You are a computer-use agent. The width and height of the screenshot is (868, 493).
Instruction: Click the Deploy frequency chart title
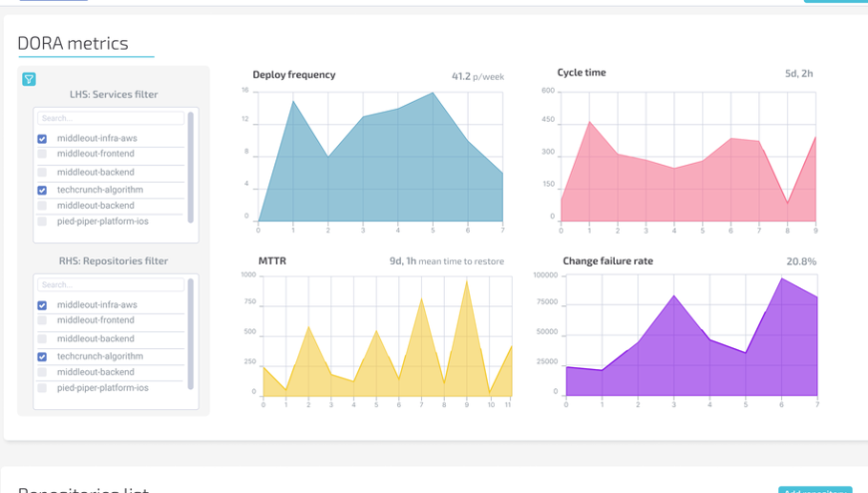click(x=294, y=75)
